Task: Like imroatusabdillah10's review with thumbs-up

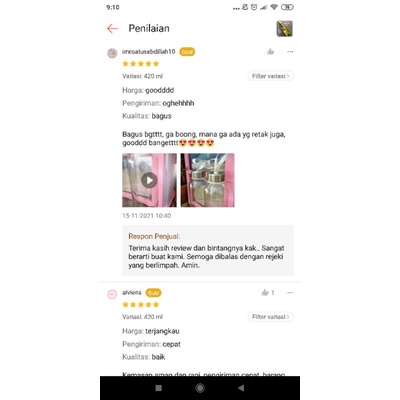Action: point(270,51)
